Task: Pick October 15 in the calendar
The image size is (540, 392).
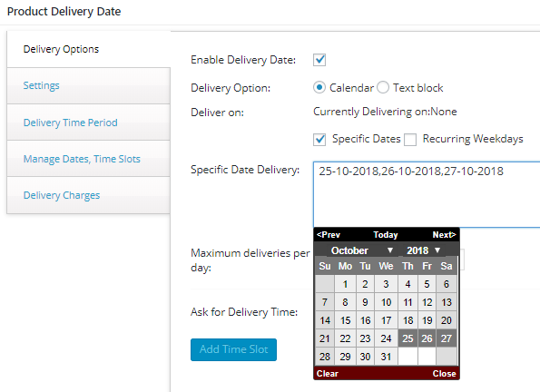Action: 345,320
